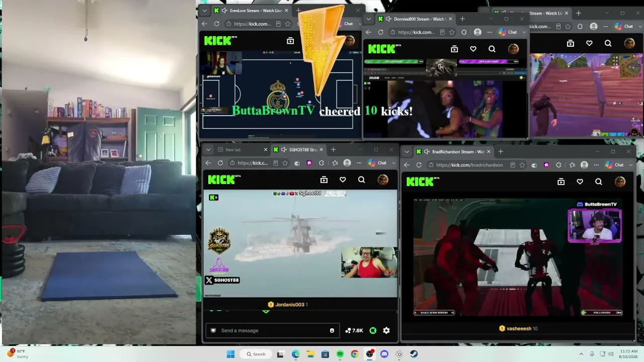Mute the DonnieeB00 Stream tab audio

tap(388, 19)
